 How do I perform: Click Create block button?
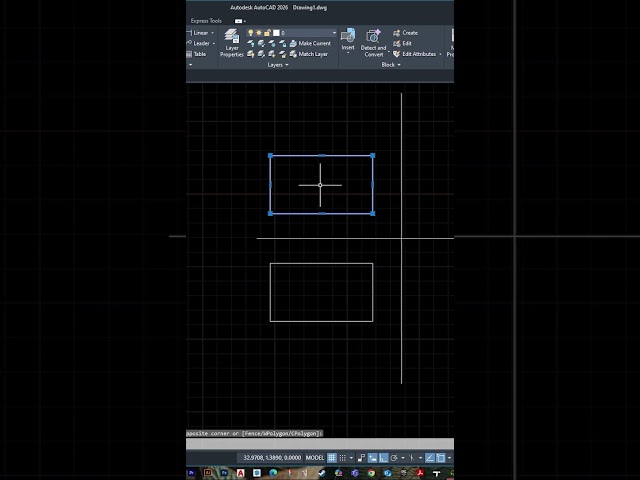point(405,33)
